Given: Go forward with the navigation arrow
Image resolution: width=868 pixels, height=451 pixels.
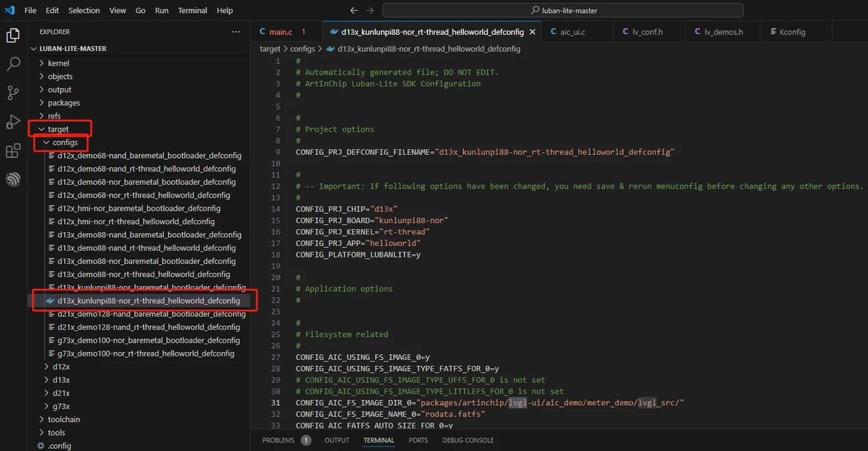Looking at the screenshot, I should [x=370, y=10].
